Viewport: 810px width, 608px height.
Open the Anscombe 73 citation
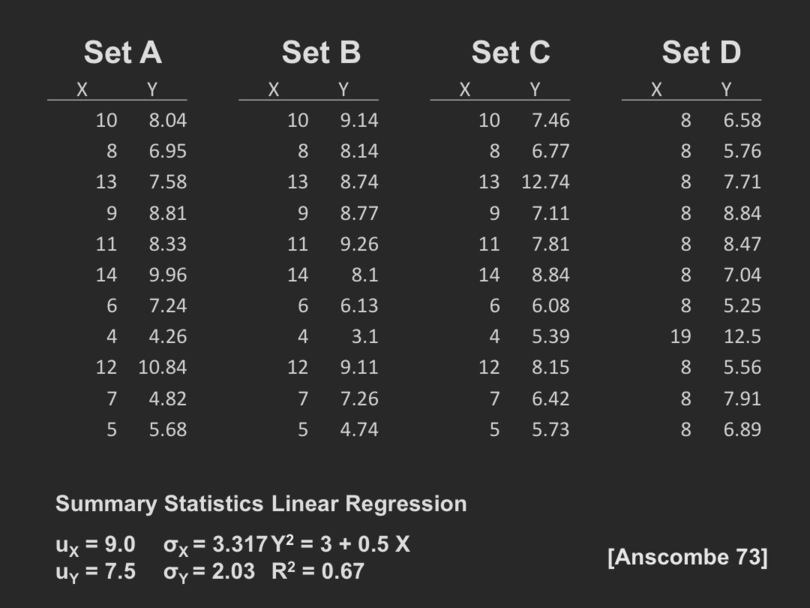(687, 557)
